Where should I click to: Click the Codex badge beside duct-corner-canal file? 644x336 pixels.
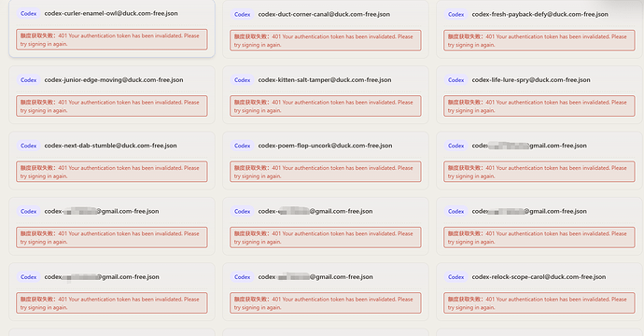(x=242, y=14)
